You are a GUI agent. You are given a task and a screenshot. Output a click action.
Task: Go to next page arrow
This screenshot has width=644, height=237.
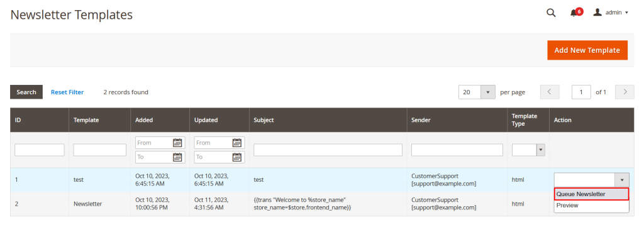coord(625,92)
